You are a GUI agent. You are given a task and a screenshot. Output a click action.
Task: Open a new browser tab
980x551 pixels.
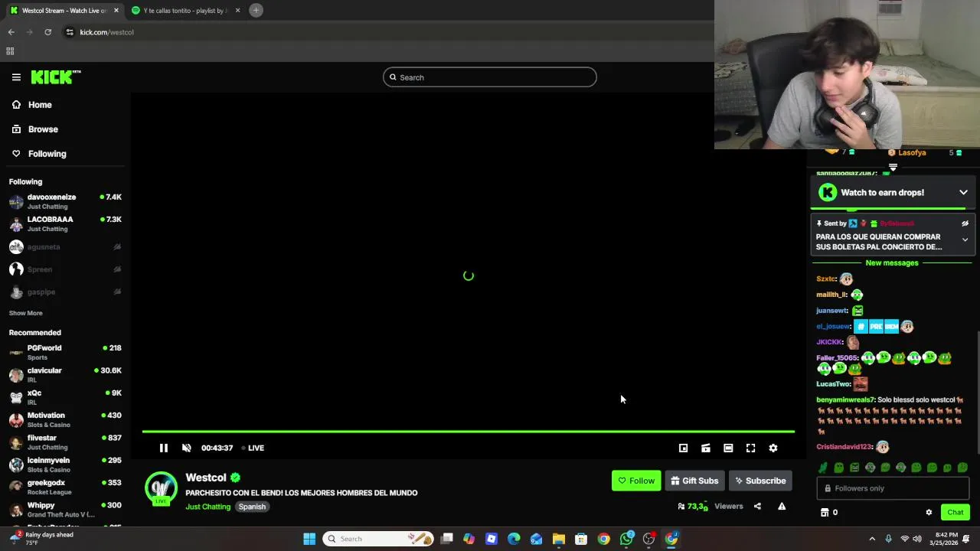point(256,11)
